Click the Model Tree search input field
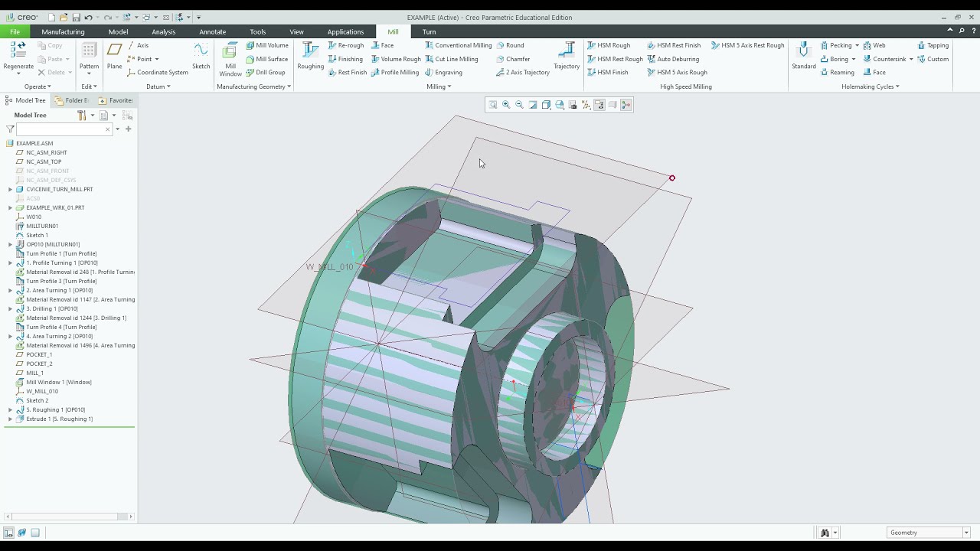The height and width of the screenshot is (551, 980). click(x=64, y=129)
